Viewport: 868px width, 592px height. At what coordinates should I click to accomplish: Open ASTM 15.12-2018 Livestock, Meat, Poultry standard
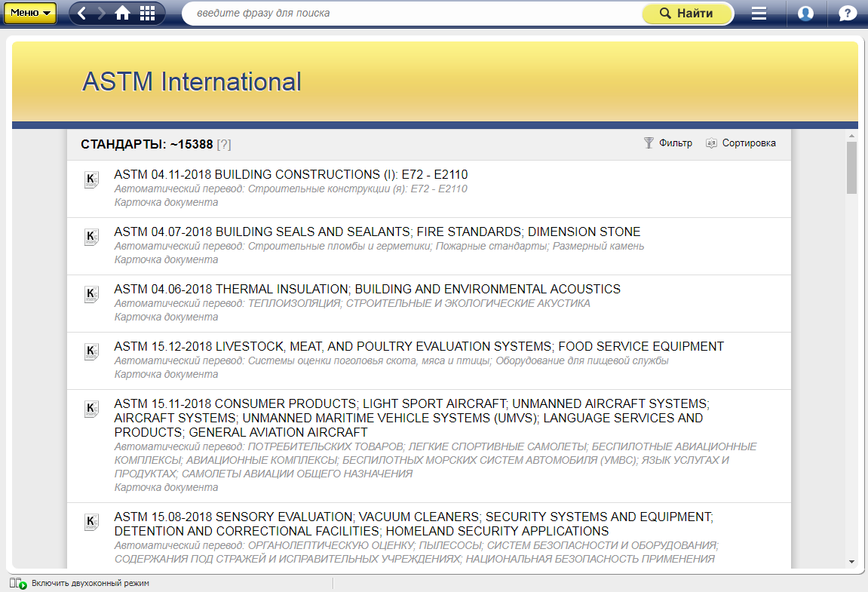419,346
